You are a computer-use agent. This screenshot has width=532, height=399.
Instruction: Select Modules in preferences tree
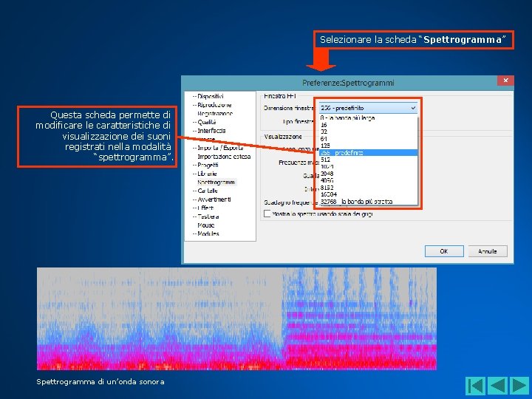208,233
